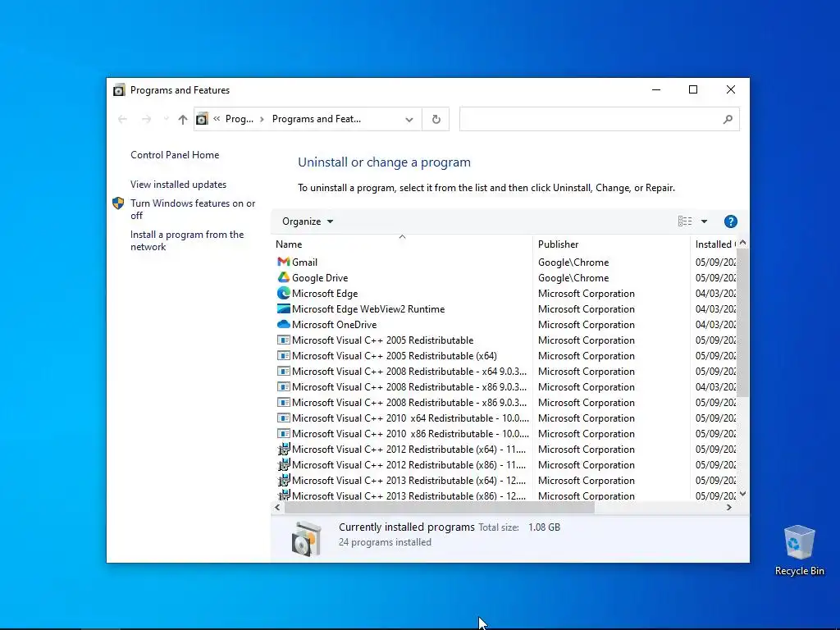Open the recent locations dropdown arrow
The image size is (840, 630).
tap(166, 119)
